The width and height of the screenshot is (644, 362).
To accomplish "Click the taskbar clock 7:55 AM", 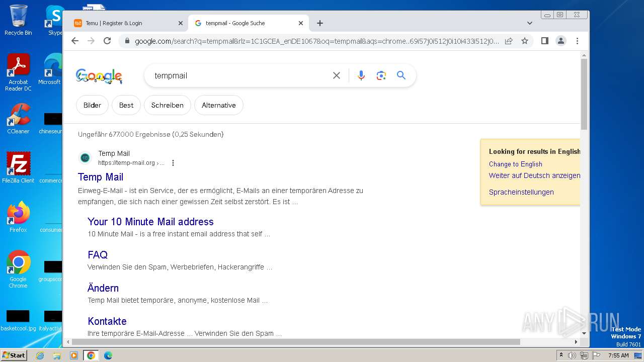I will 618,355.
